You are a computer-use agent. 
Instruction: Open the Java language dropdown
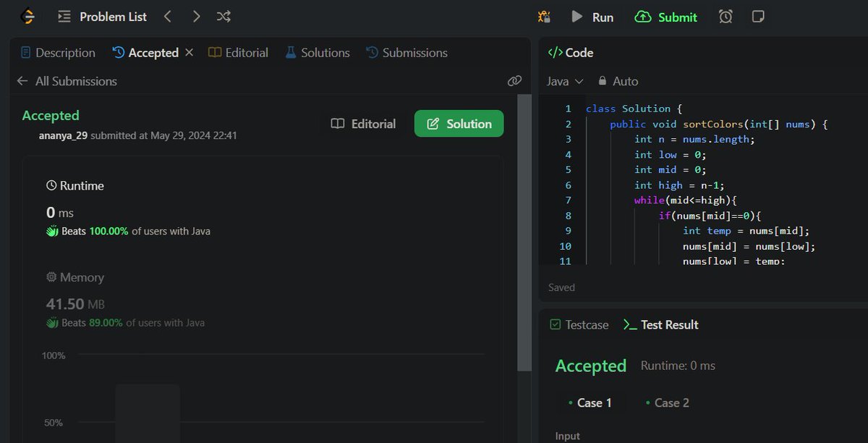(x=565, y=81)
